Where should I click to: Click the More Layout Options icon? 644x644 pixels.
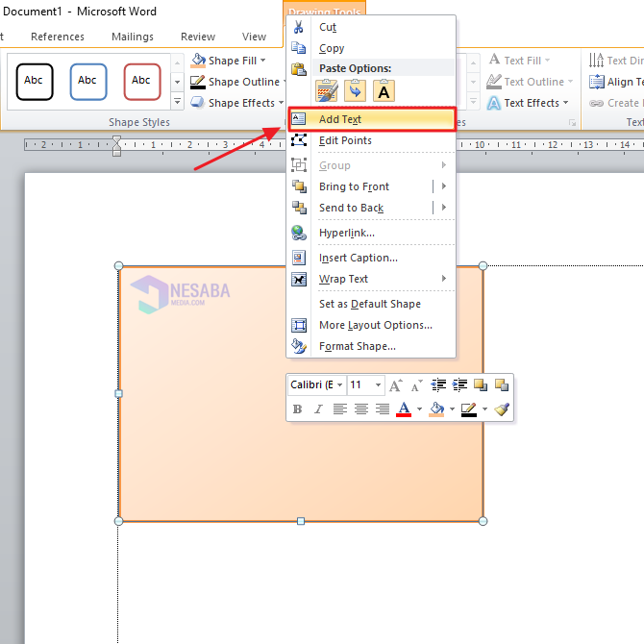299,325
